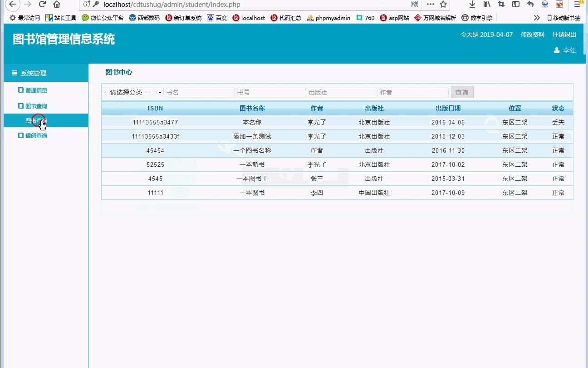Image resolution: width=588 pixels, height=368 pixels.
Task: Click the undo arrow toolbar icon
Action: point(530,4)
